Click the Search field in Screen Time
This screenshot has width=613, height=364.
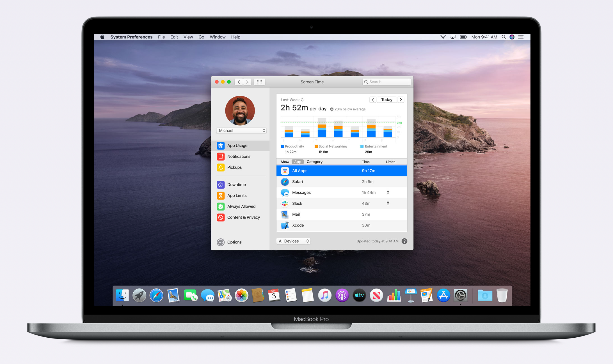click(387, 82)
